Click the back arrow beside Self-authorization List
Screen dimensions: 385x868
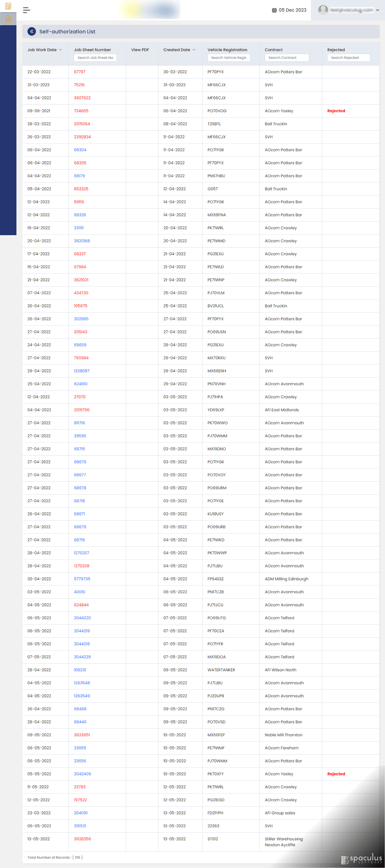(x=32, y=31)
